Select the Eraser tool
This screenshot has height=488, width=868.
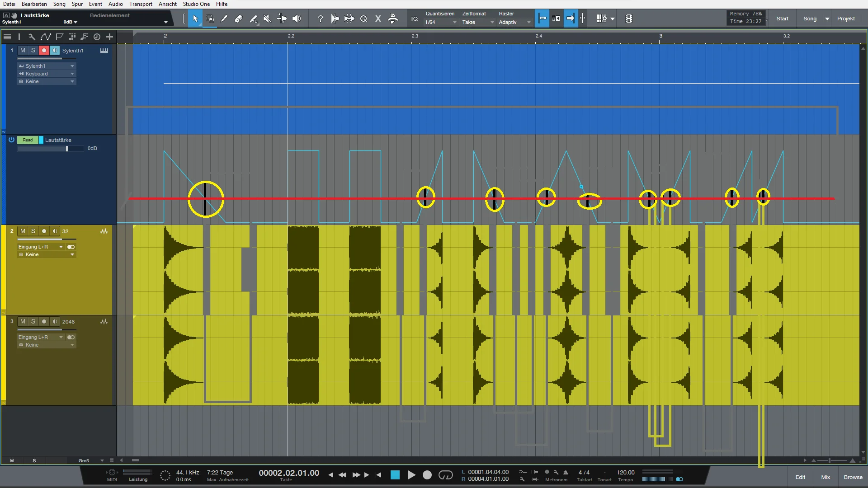click(239, 19)
